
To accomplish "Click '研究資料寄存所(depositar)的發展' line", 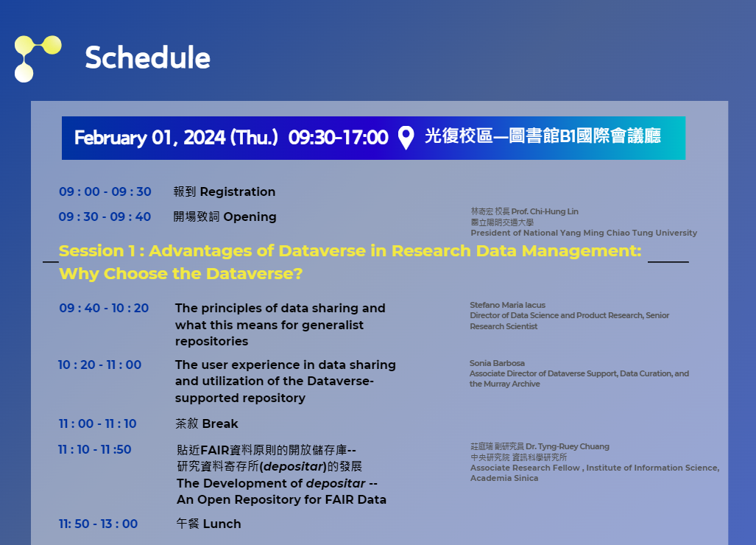I will [269, 466].
